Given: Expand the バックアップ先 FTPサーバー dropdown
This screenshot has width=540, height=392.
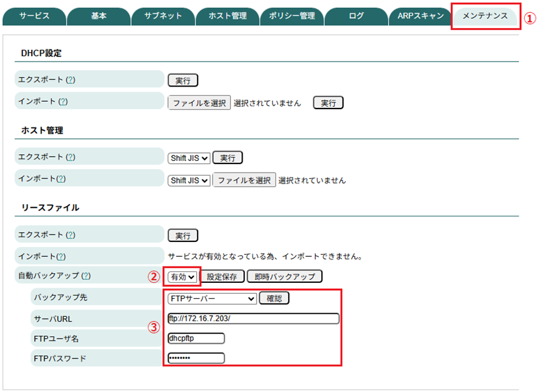Looking at the screenshot, I should (211, 299).
